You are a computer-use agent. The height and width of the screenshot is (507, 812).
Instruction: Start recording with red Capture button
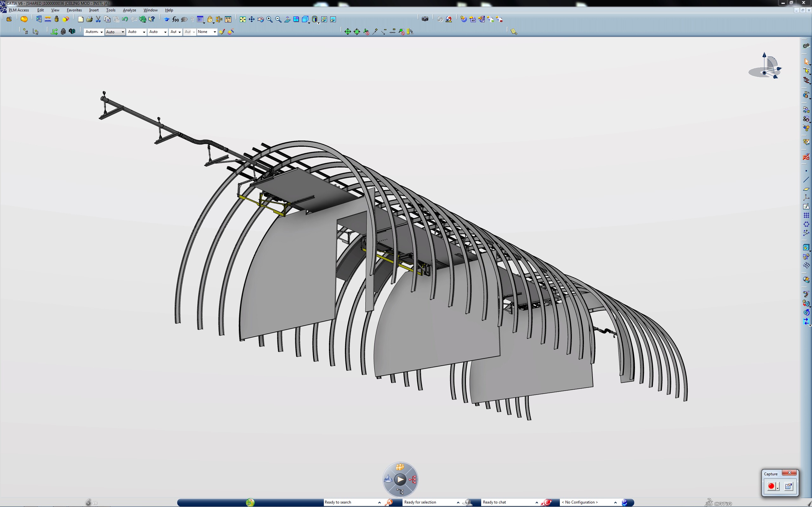coord(771,486)
